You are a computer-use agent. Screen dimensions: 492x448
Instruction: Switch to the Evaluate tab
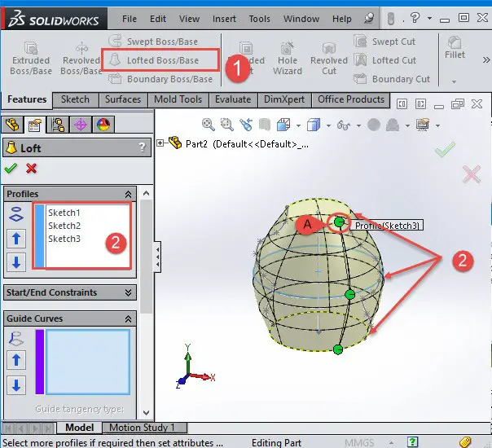tap(233, 99)
